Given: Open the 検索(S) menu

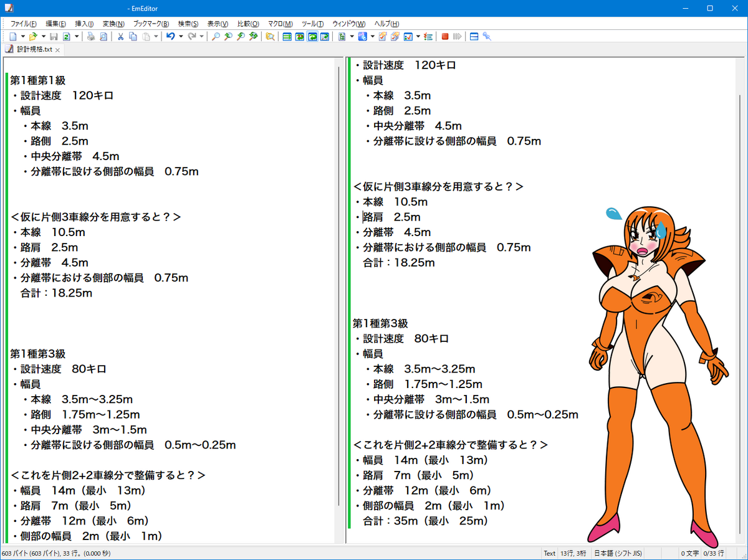Looking at the screenshot, I should click(188, 24).
